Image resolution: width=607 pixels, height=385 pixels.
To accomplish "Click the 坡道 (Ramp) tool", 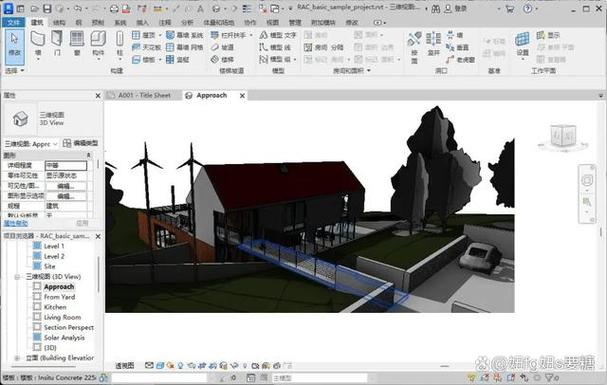I will pyautogui.click(x=222, y=48).
